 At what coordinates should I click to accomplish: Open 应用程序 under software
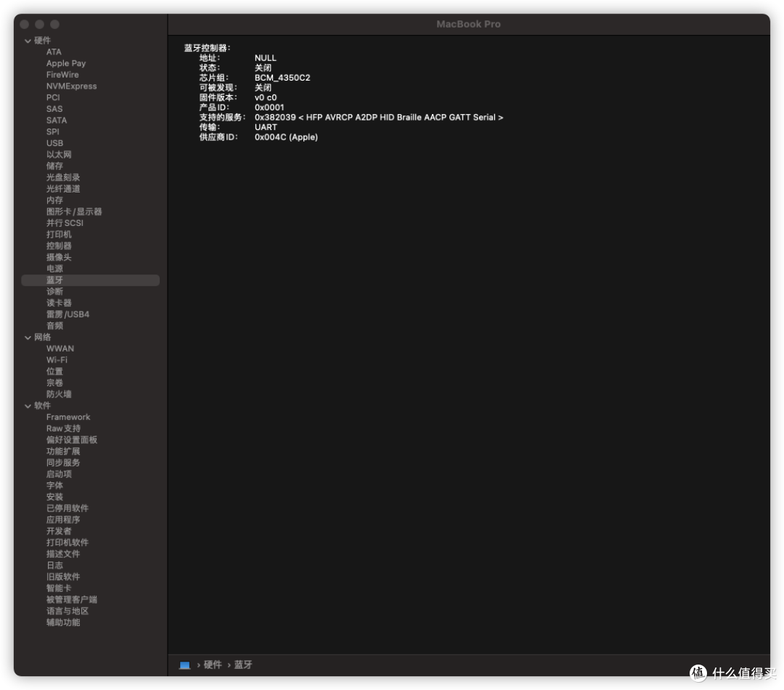coord(63,519)
